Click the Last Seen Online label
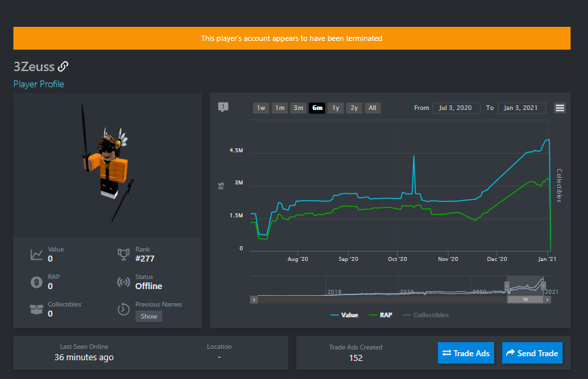 pos(84,347)
